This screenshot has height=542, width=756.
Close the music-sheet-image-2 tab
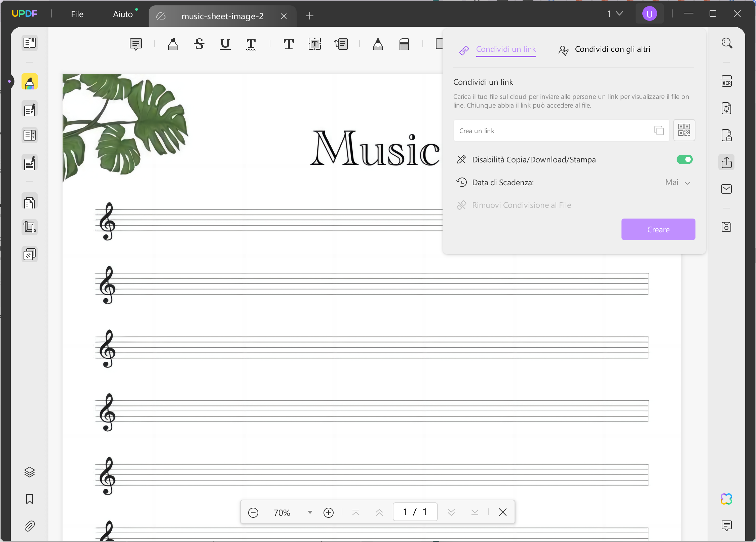point(284,16)
